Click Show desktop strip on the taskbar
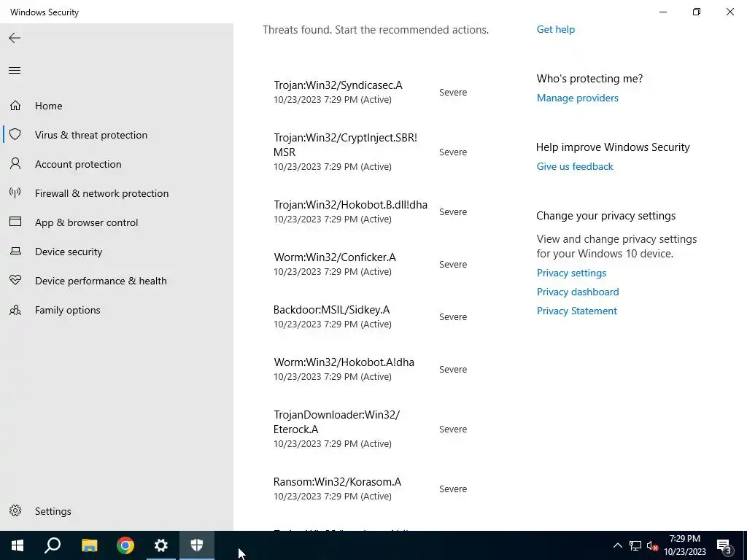Image resolution: width=747 pixels, height=560 pixels. [x=745, y=545]
